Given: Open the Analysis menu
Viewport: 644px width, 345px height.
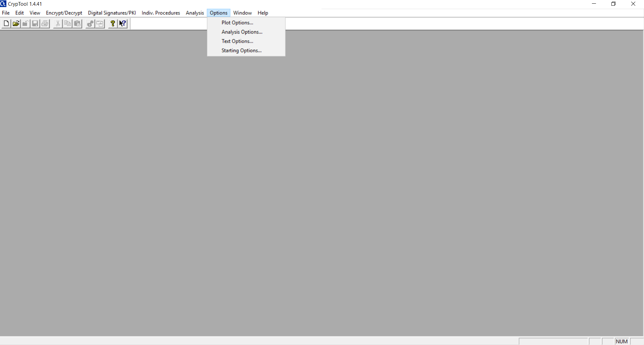Looking at the screenshot, I should pos(195,13).
